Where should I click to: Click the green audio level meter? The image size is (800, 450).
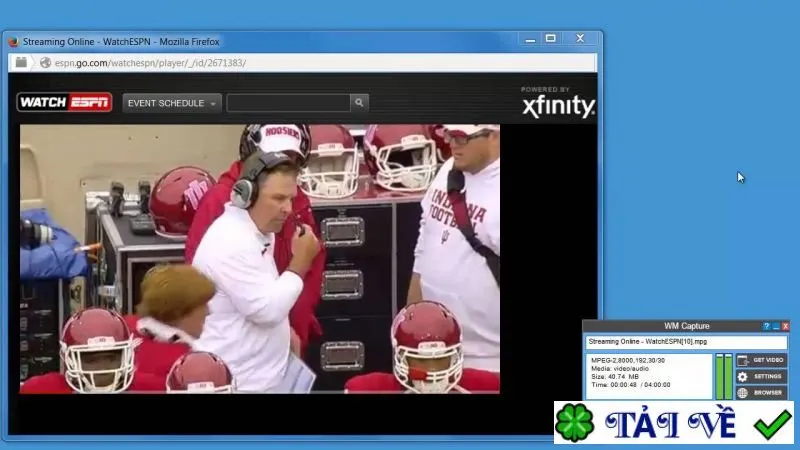723,377
